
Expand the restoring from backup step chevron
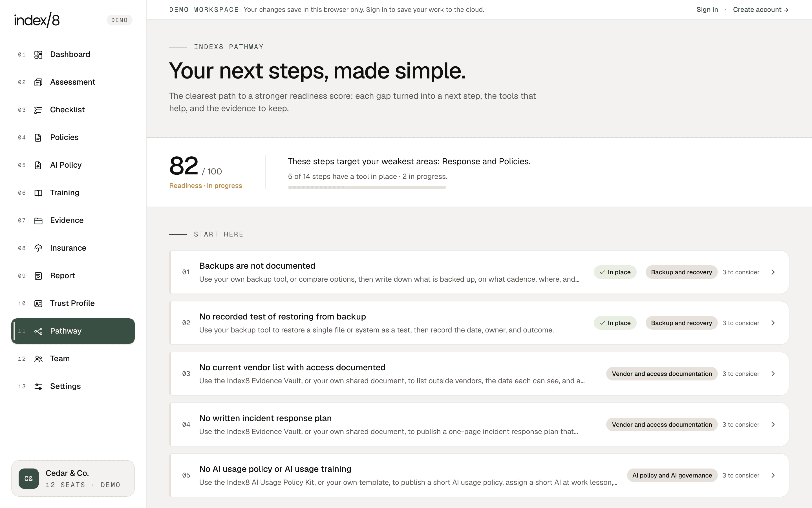tap(773, 323)
